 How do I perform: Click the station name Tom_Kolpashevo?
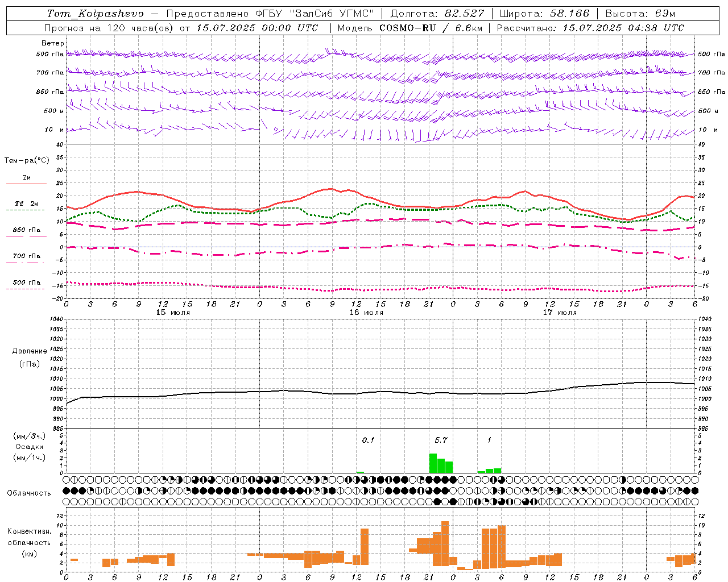(95, 13)
